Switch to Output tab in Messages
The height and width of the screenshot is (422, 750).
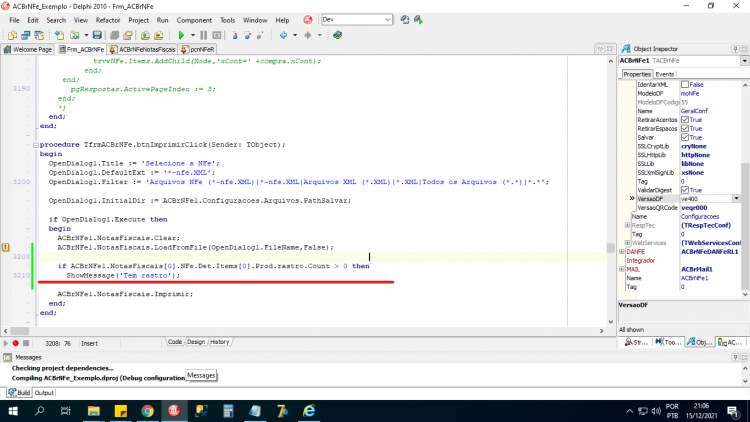44,392
